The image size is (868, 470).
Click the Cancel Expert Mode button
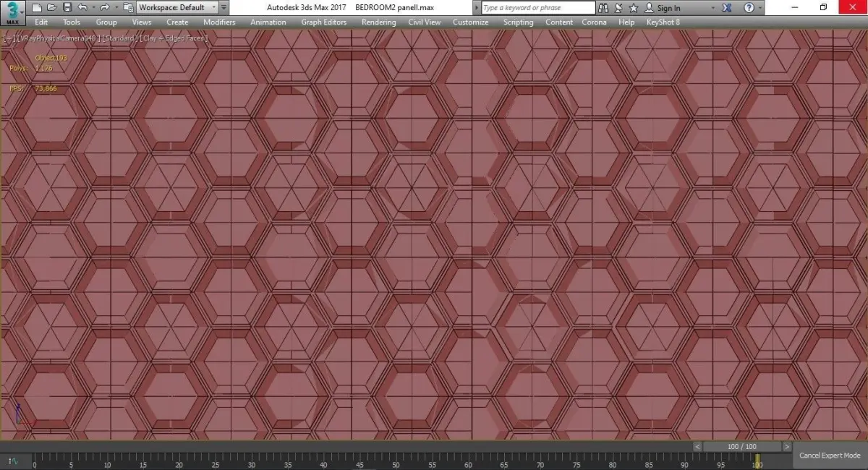pyautogui.click(x=830, y=456)
